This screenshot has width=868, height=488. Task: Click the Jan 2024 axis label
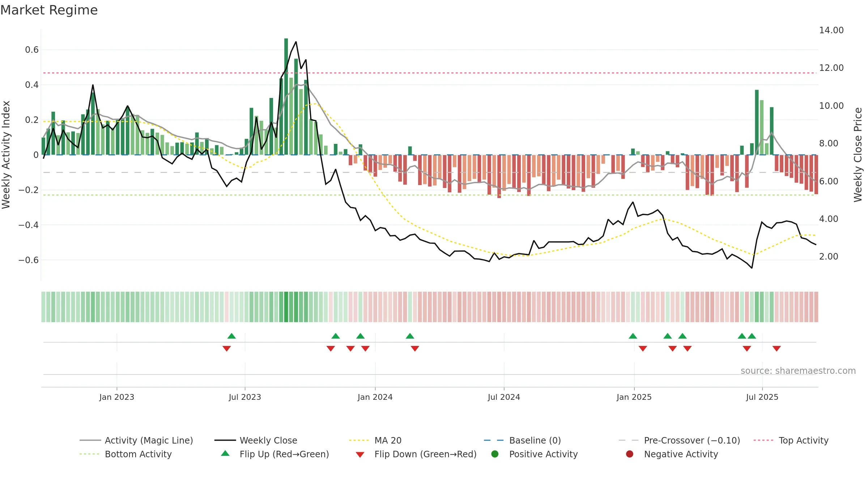point(375,397)
